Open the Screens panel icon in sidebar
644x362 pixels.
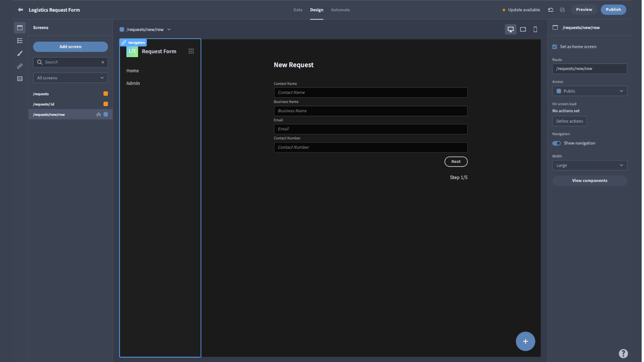[20, 28]
